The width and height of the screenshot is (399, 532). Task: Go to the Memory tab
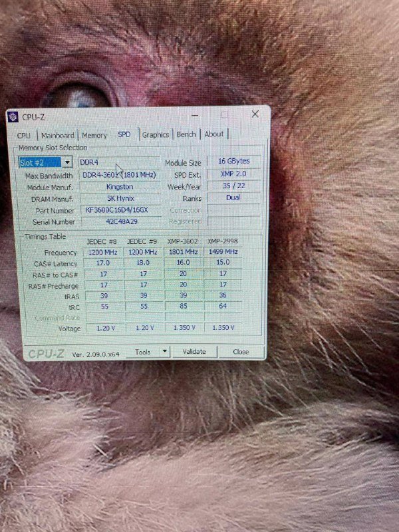pyautogui.click(x=94, y=135)
